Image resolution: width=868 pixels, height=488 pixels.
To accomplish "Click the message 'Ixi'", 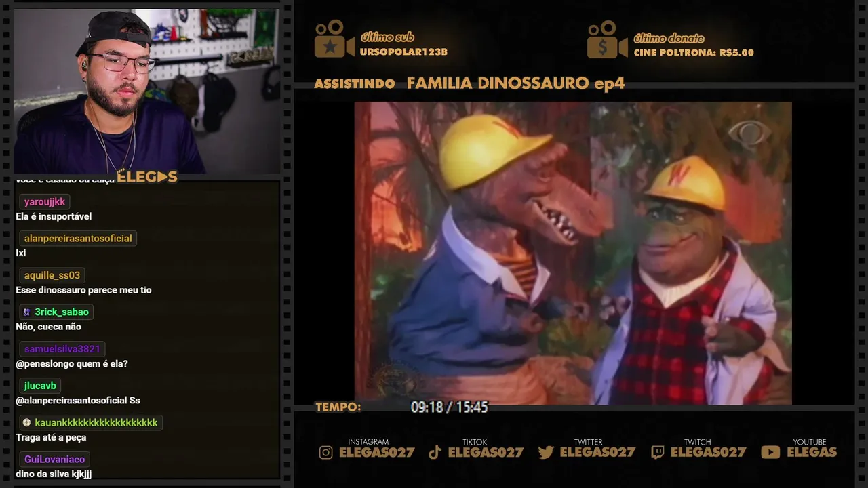I will pos(21,253).
